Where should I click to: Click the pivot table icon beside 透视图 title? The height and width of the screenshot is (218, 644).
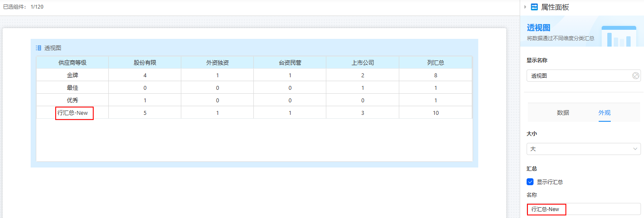pos(38,48)
